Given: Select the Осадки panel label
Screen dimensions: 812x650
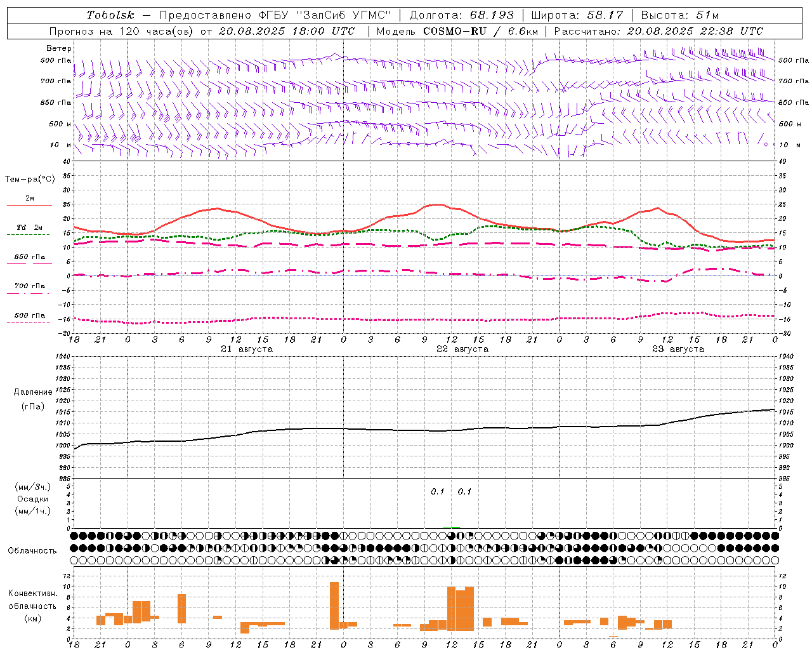Looking at the screenshot, I should pos(33,499).
